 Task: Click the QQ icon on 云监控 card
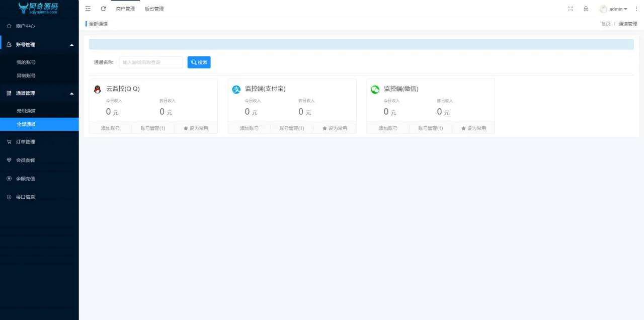pyautogui.click(x=97, y=89)
